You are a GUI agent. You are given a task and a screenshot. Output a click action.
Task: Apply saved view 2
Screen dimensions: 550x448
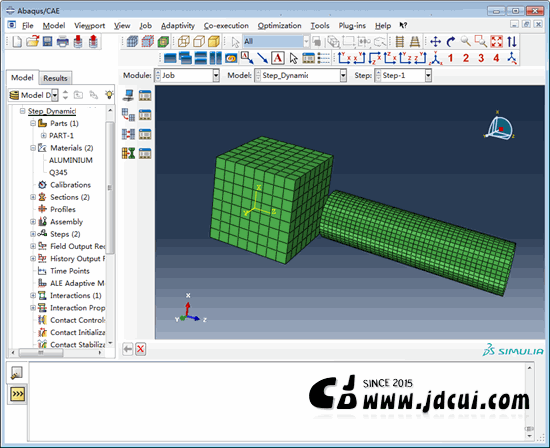coord(466,58)
